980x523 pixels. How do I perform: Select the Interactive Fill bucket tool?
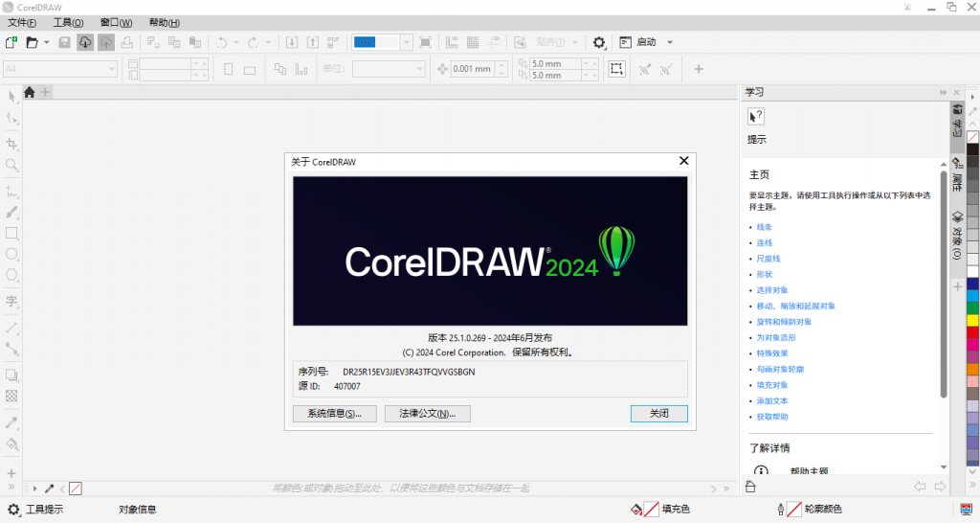coord(11,443)
